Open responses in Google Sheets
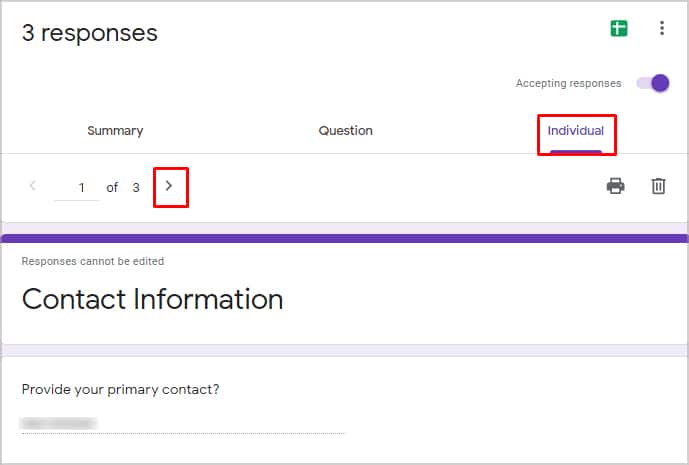 [619, 29]
